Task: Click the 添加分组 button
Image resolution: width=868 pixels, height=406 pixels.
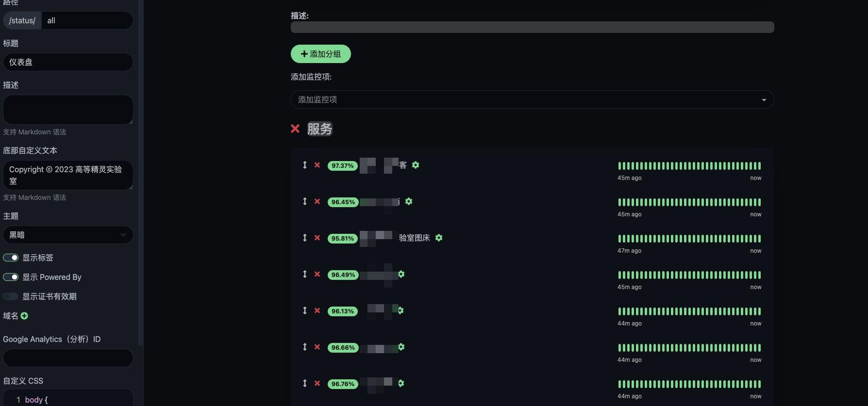Action: (321, 54)
